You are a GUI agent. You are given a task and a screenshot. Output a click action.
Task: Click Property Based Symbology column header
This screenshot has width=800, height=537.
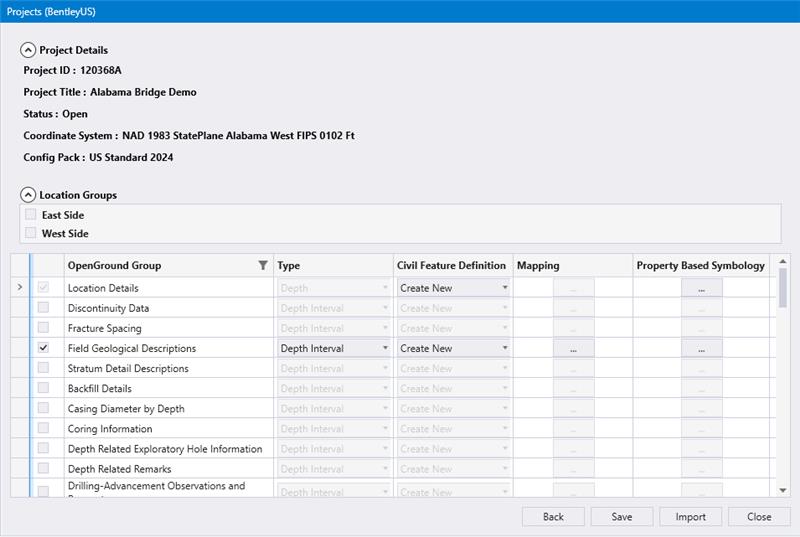[x=701, y=265]
